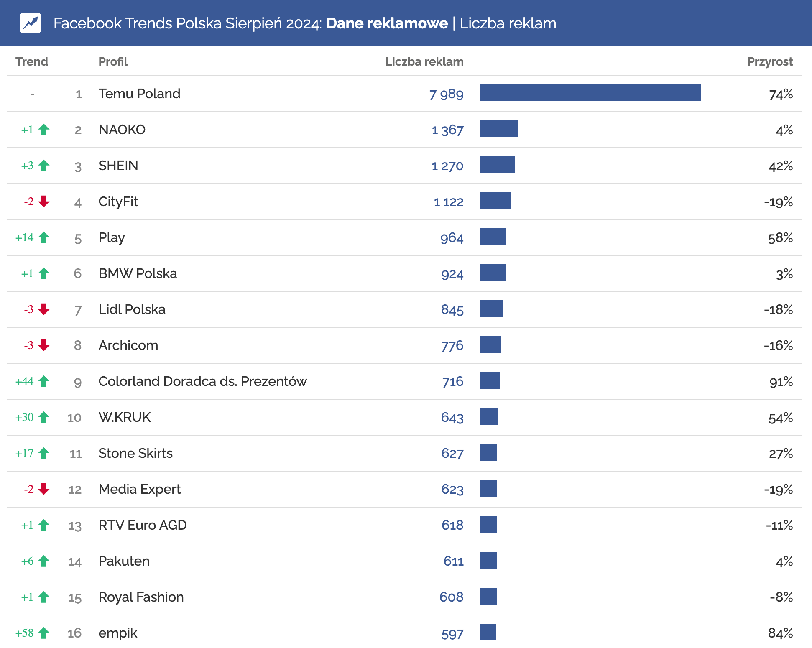The height and width of the screenshot is (648, 812).
Task: Click the ad count value 1 270
Action: point(447,166)
